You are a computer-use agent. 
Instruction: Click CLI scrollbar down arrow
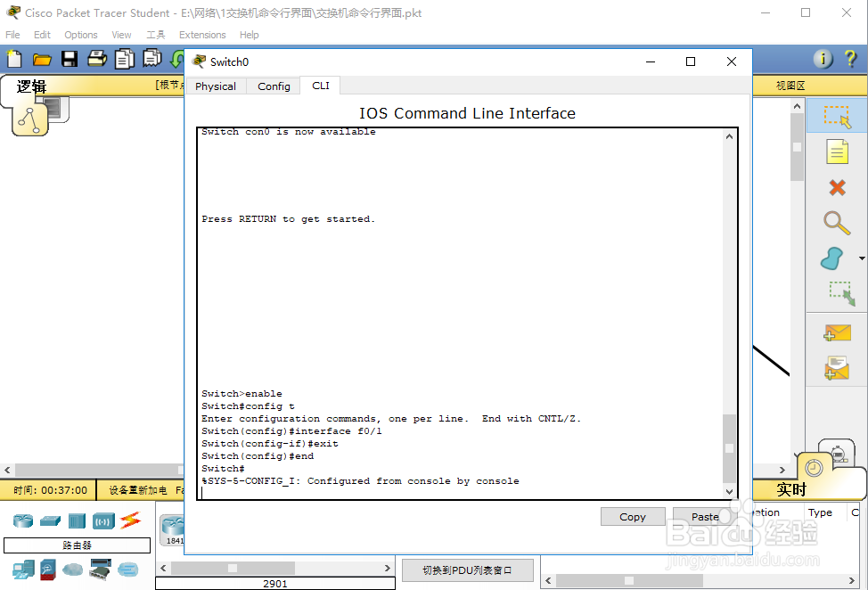(x=729, y=491)
